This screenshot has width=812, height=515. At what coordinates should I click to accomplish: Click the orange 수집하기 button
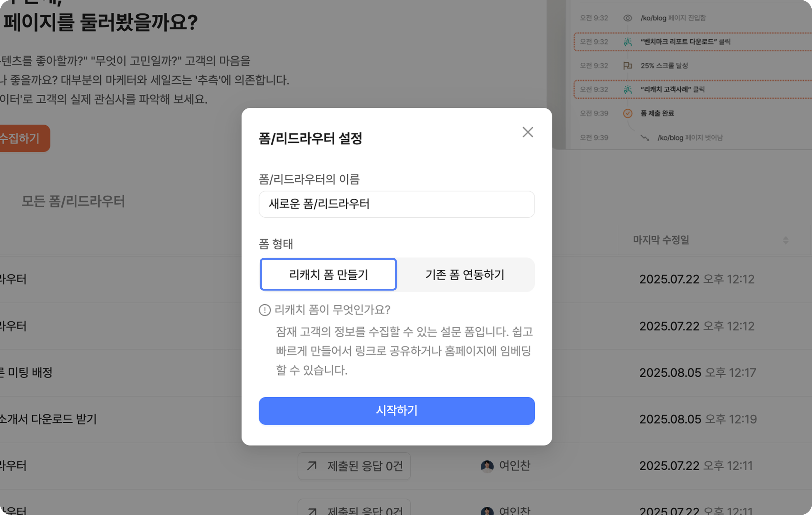tap(22, 138)
